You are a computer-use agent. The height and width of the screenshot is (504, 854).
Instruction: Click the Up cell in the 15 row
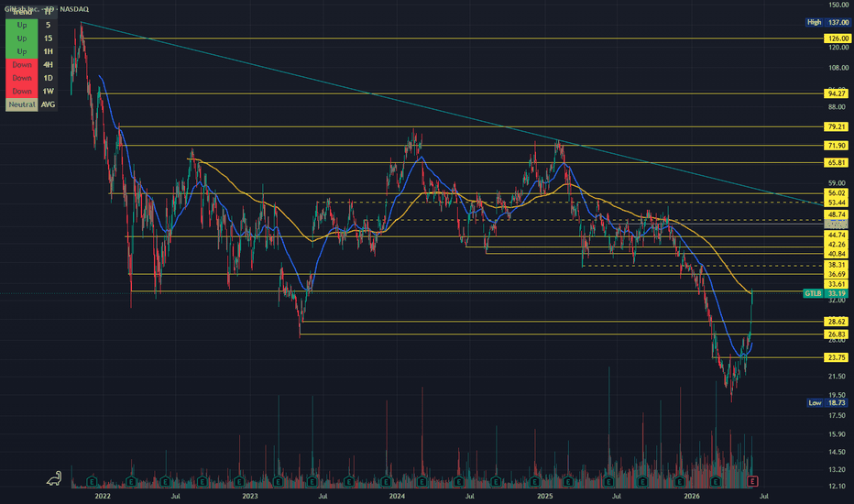click(22, 38)
